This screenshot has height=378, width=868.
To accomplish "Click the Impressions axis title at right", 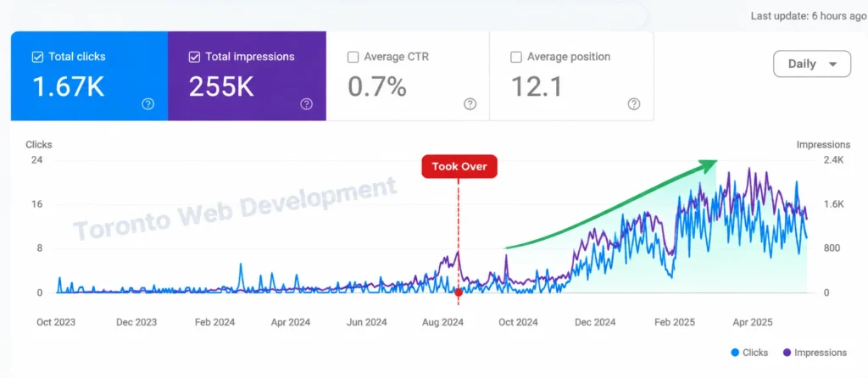I will tap(823, 144).
